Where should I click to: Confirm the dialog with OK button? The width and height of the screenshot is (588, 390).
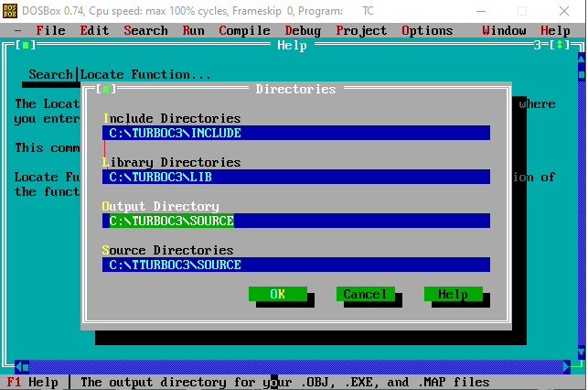278,294
